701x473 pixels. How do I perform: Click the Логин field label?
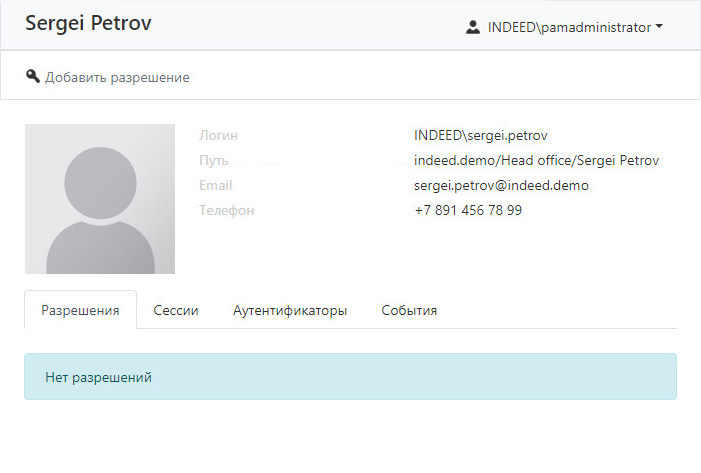219,135
